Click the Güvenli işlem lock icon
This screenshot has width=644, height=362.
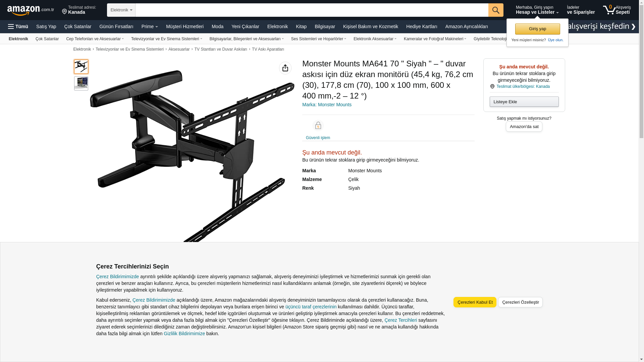(x=318, y=125)
